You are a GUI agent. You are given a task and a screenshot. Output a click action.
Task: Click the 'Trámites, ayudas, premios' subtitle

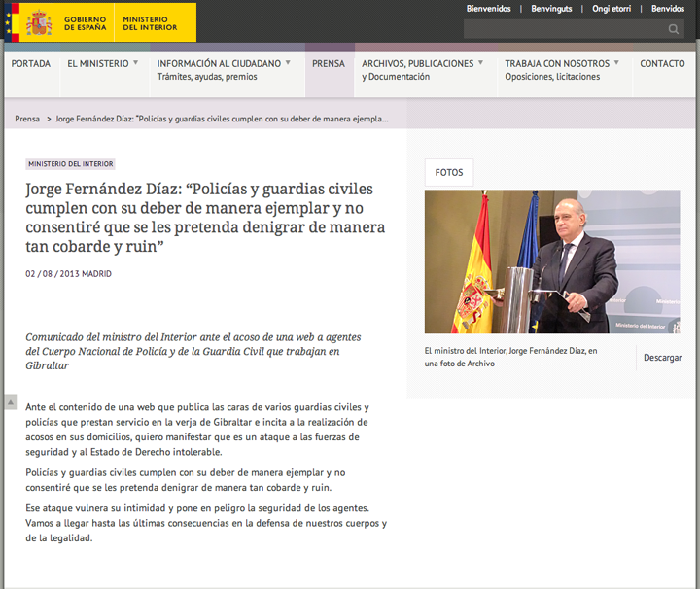(x=207, y=77)
